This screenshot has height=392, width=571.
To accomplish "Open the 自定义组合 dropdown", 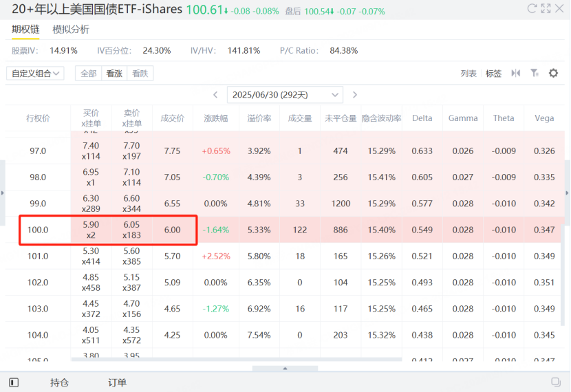I will pos(35,74).
